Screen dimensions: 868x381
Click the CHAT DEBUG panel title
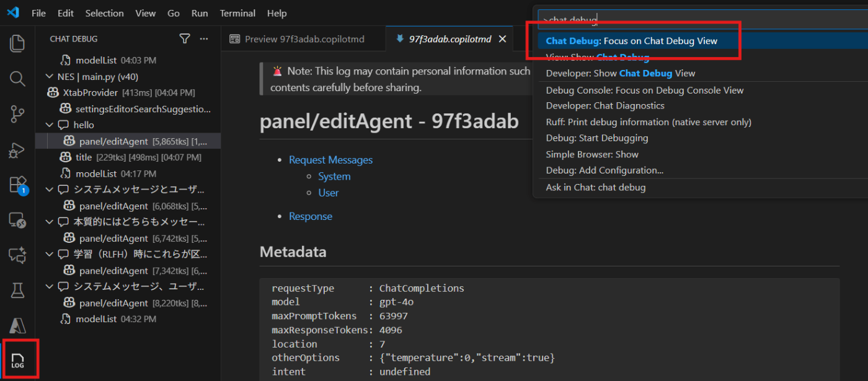click(x=74, y=39)
